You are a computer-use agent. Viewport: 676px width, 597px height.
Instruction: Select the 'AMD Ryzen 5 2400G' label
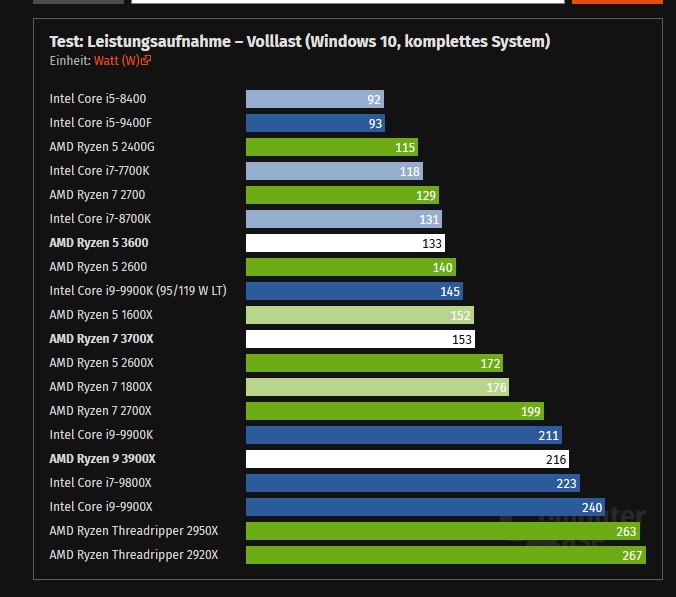102,147
